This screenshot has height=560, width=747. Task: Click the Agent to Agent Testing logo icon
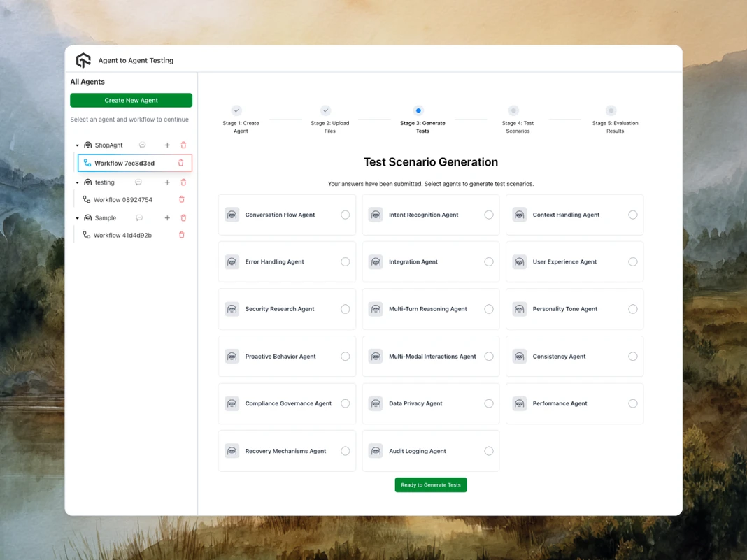(x=83, y=61)
